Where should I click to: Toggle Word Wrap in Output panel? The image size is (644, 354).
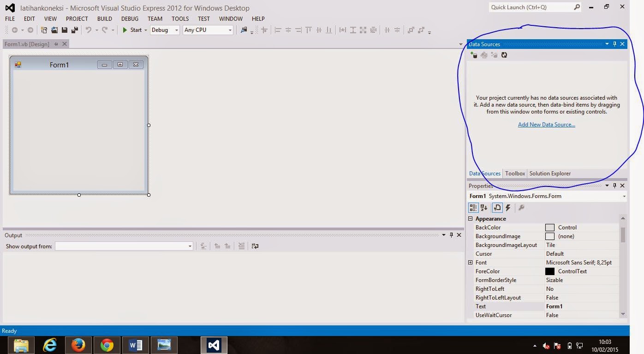(255, 246)
